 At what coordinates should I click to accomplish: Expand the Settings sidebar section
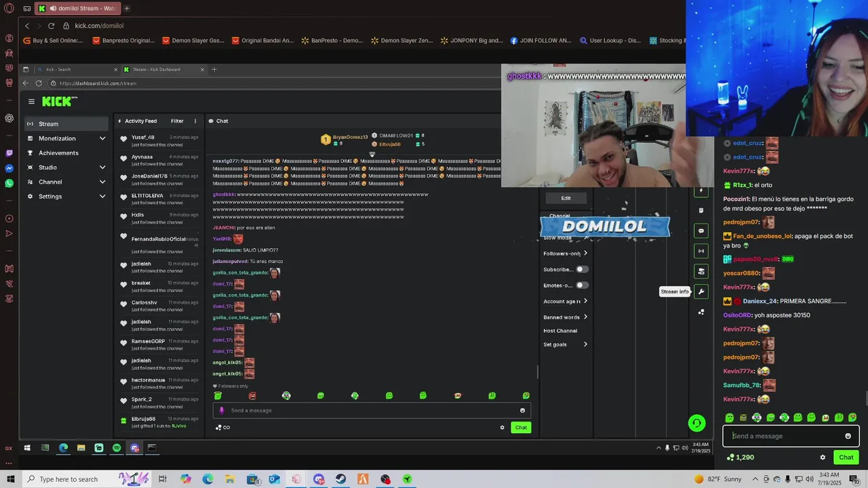pyautogui.click(x=102, y=197)
